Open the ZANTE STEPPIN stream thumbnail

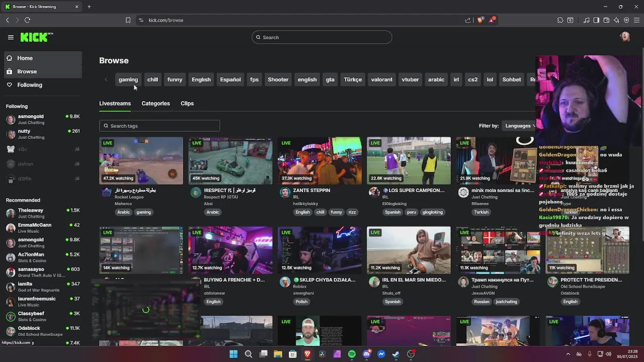coord(319,161)
